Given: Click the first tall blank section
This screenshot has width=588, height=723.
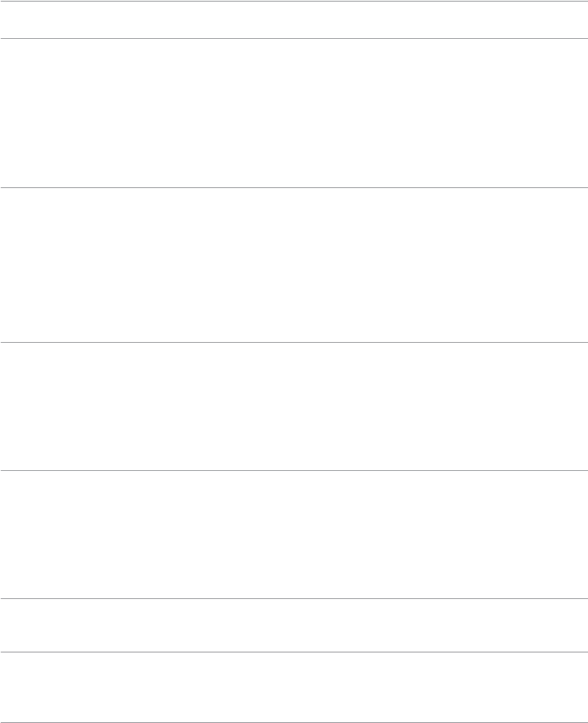Looking at the screenshot, I should coord(294,113).
